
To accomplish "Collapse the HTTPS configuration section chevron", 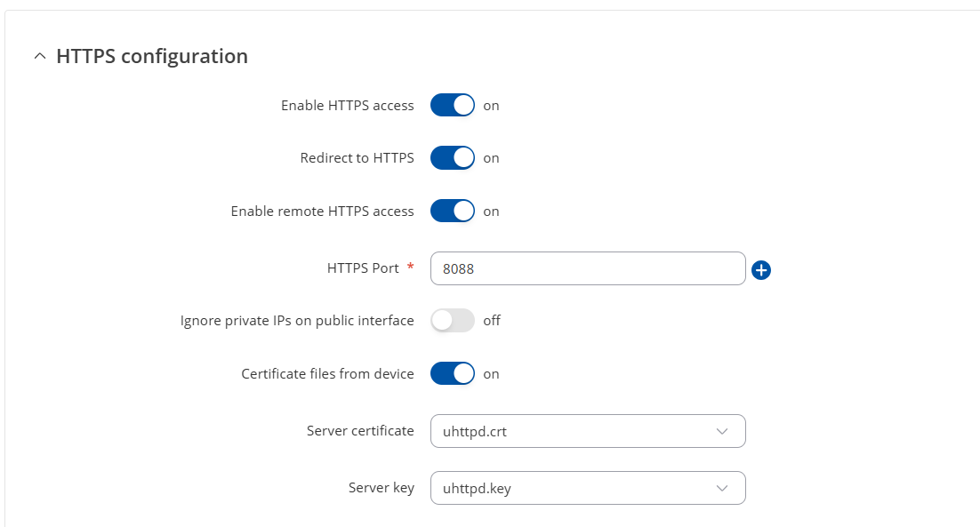I will [40, 56].
